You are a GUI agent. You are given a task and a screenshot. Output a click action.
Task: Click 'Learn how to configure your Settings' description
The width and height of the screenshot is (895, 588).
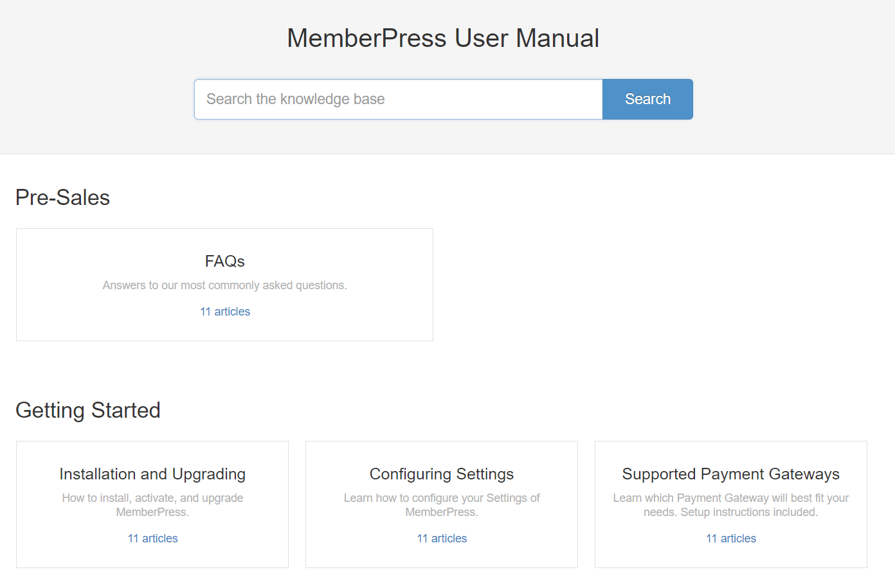(442, 505)
